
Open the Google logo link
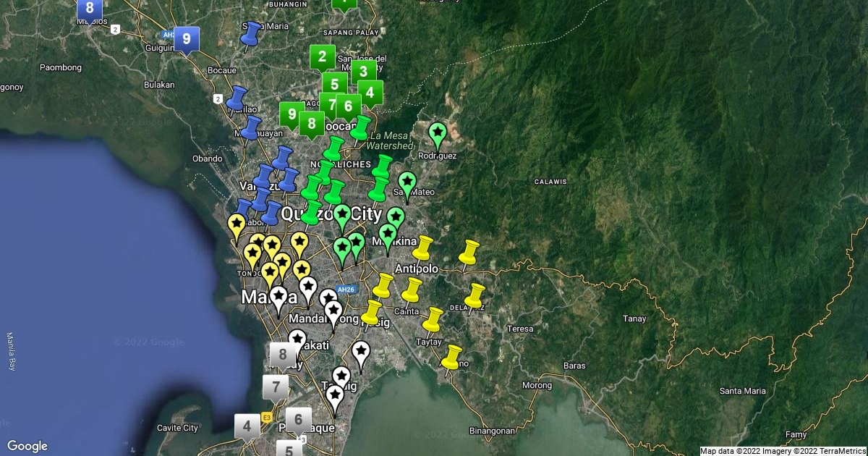(27, 446)
